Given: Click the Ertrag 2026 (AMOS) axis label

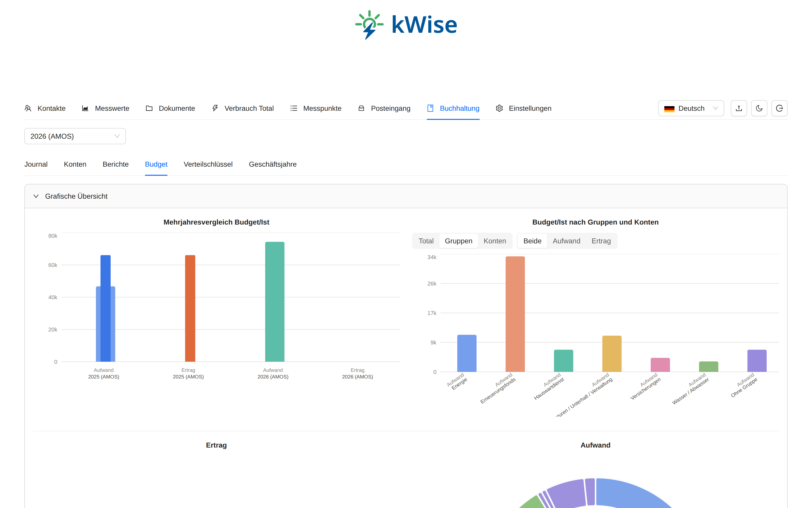Looking at the screenshot, I should click(357, 373).
